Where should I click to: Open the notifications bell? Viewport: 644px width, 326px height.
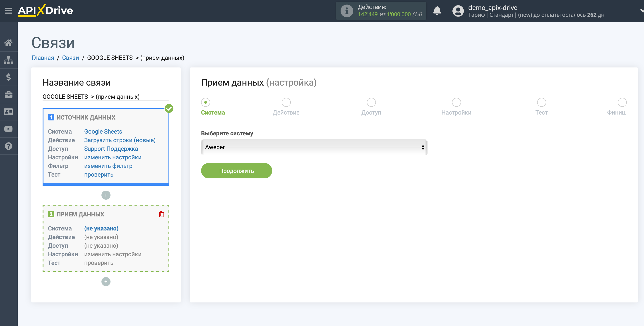pos(437,11)
